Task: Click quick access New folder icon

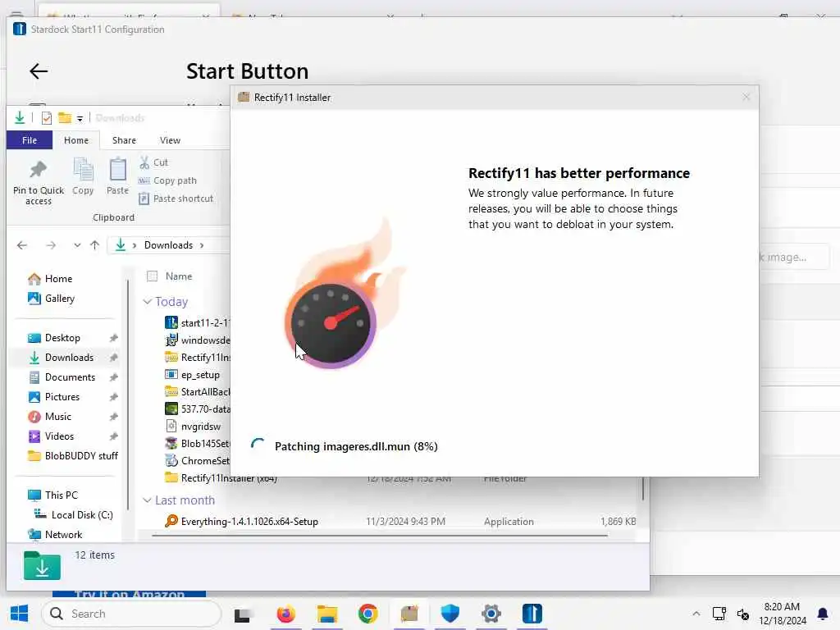Action: point(65,118)
